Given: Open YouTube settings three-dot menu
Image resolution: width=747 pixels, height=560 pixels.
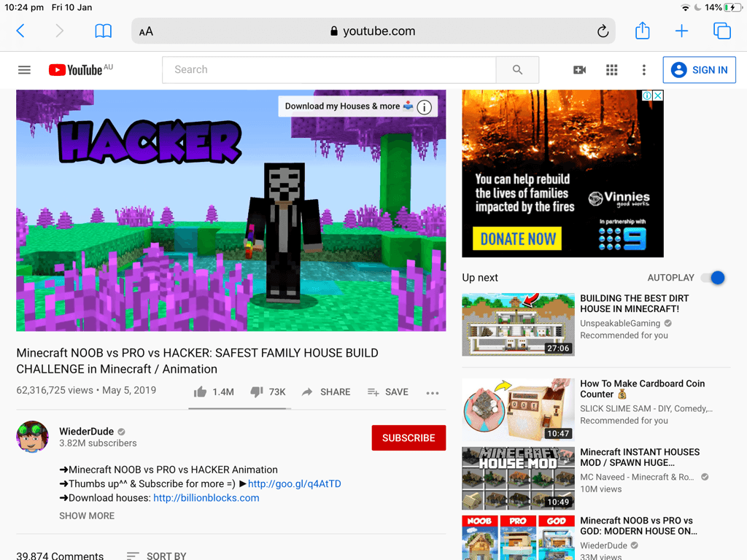Looking at the screenshot, I should [x=643, y=70].
